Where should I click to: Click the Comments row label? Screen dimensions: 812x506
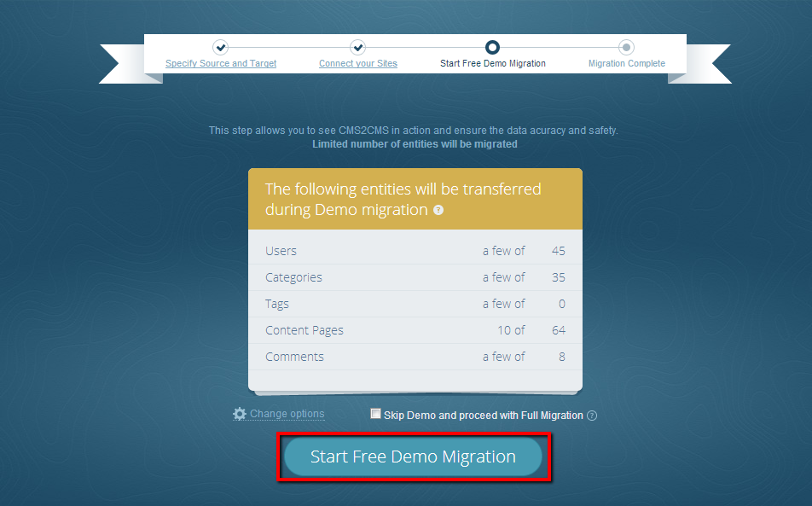pos(294,357)
